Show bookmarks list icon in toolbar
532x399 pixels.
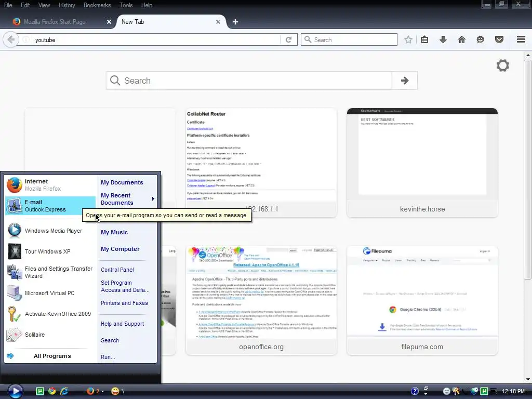click(424, 39)
